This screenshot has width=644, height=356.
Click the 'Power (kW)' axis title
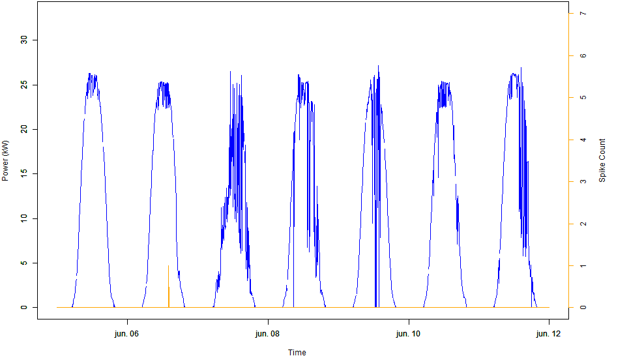point(6,160)
